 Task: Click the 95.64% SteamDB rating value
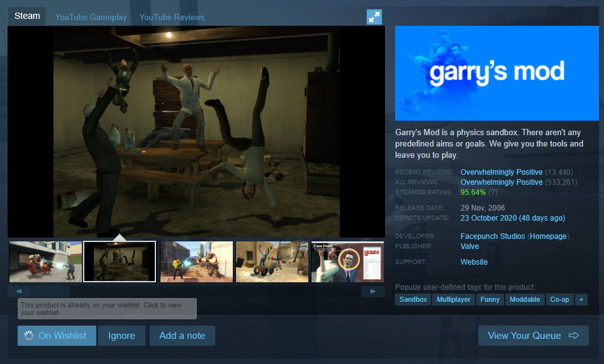[473, 192]
